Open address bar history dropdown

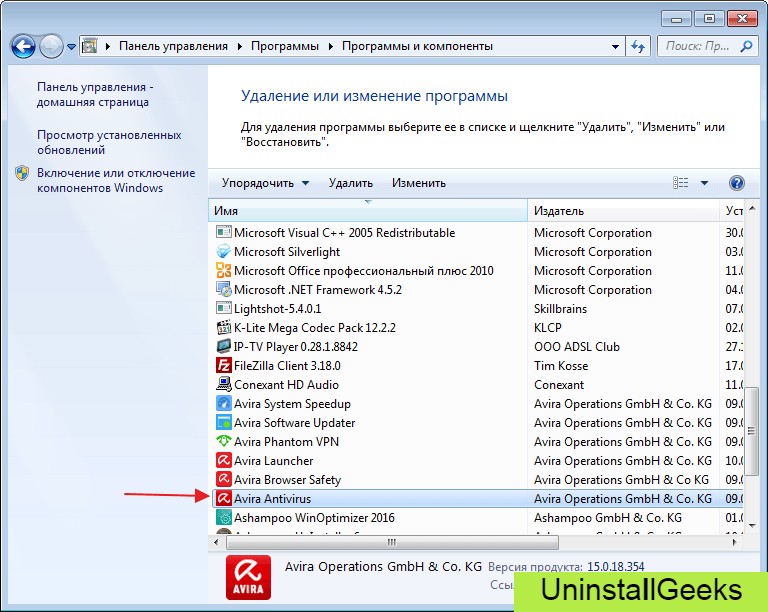(x=615, y=47)
